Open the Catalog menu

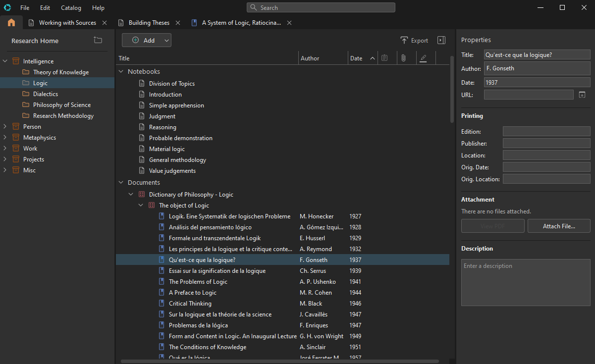pos(71,8)
